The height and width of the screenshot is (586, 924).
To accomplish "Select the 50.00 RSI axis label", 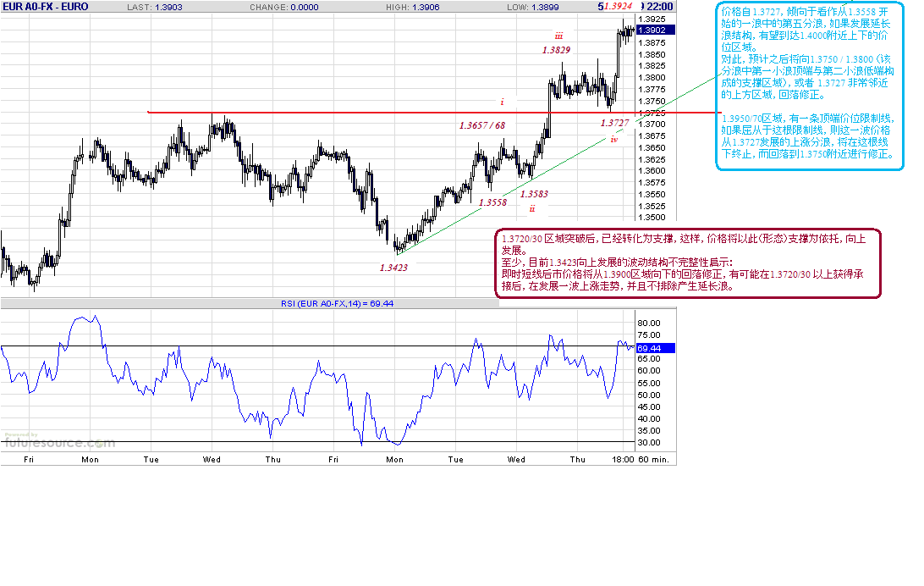I will pos(649,395).
